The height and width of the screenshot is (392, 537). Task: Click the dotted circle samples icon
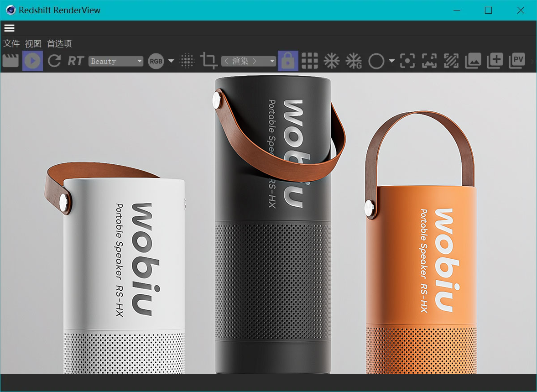click(187, 61)
